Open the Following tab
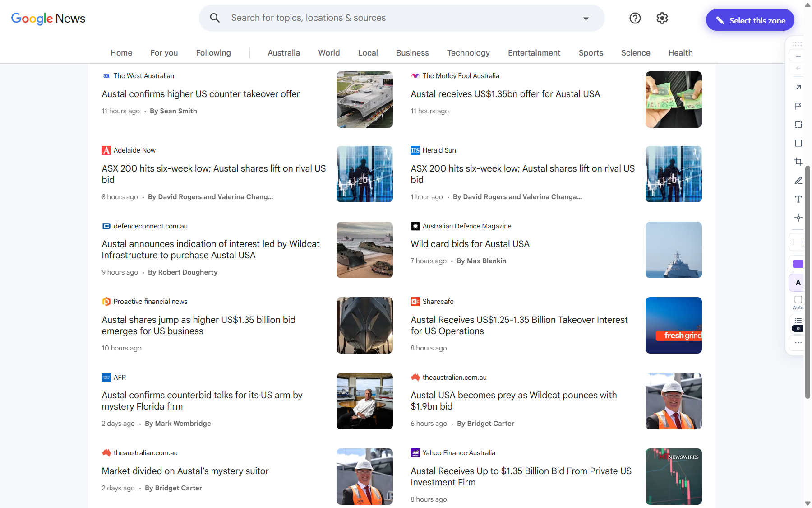The image size is (812, 508). click(x=213, y=53)
